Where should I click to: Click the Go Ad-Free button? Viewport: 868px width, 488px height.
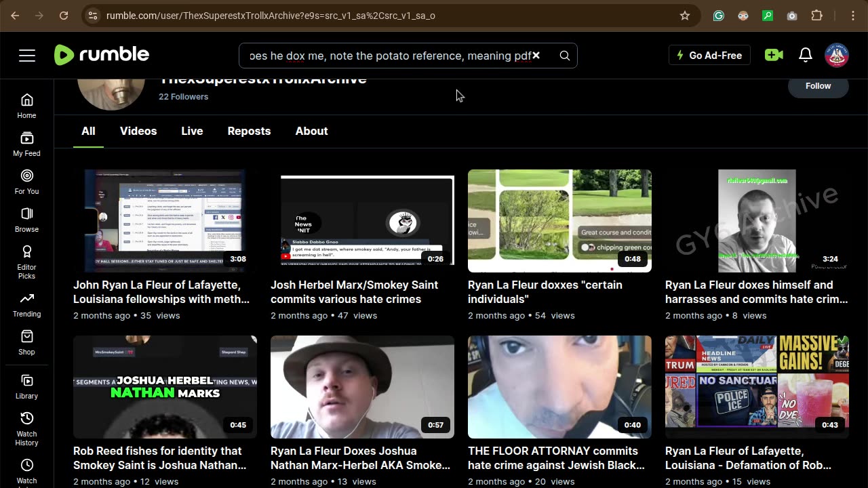(709, 56)
